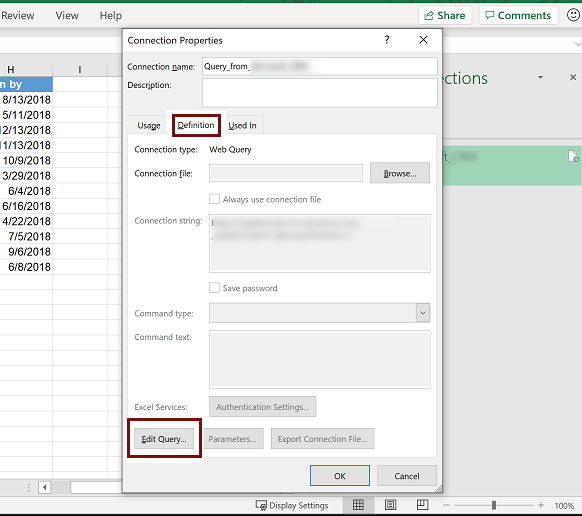582x516 pixels.
Task: Open the task pane options dropdown arrow
Action: tap(540, 77)
